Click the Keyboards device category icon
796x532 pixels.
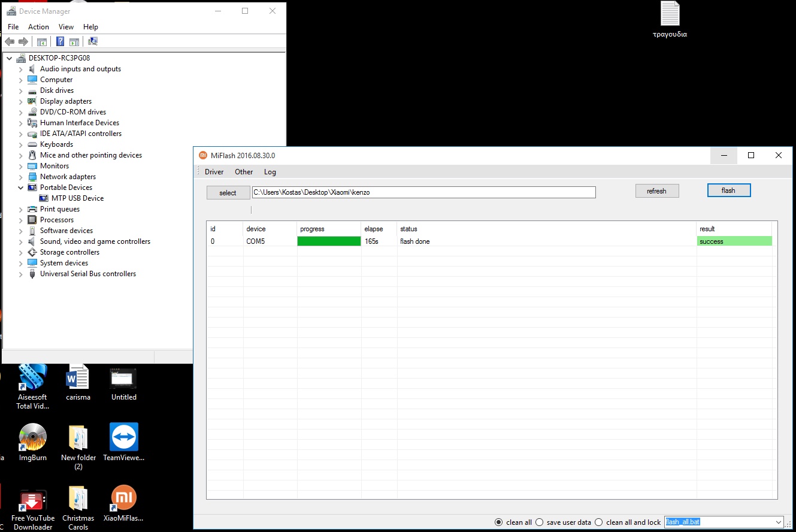click(x=32, y=144)
